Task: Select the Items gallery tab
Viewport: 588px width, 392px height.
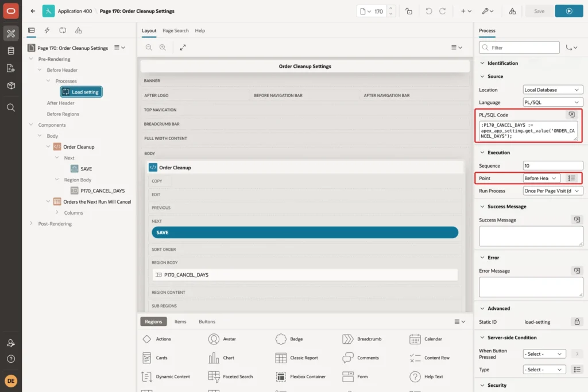Action: coord(180,321)
